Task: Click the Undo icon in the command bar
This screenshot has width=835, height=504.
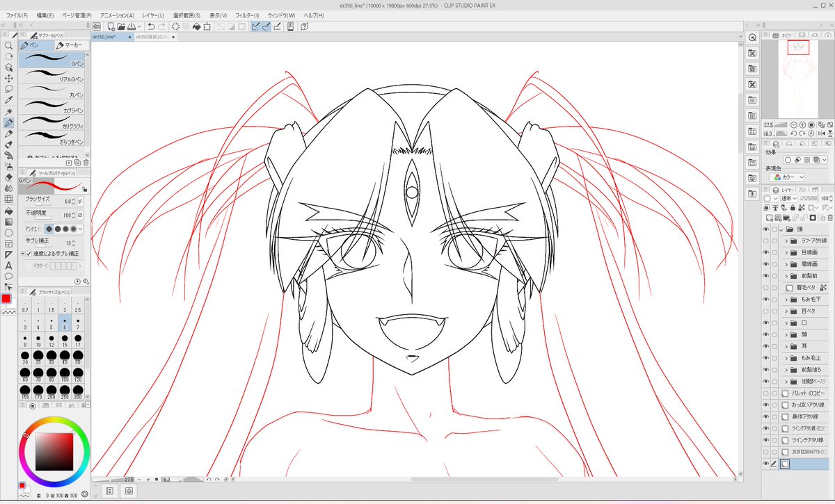Action: 152,26
